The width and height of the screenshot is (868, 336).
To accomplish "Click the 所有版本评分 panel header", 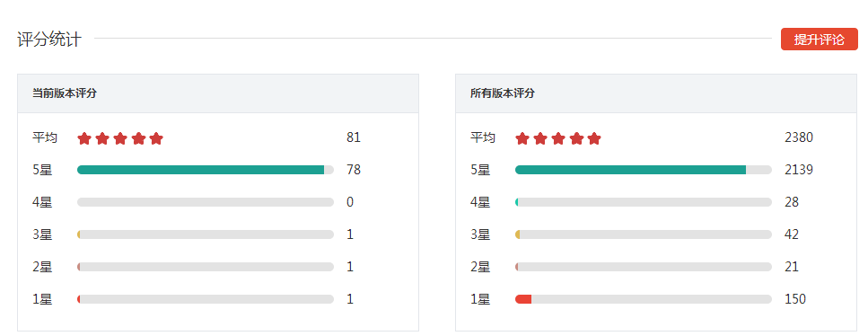I will [x=656, y=93].
